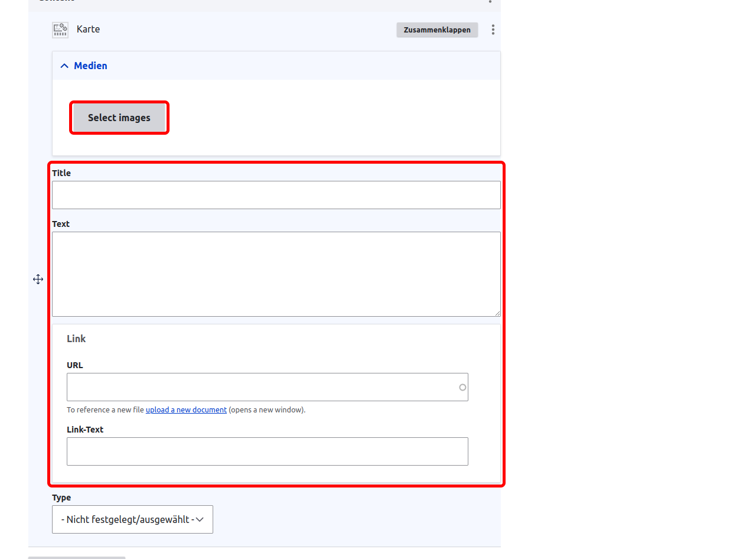Click the URL field label
756x559 pixels.
click(x=75, y=365)
